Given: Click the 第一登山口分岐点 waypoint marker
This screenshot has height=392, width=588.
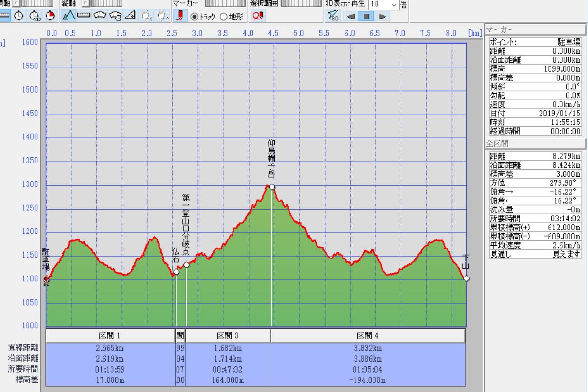Looking at the screenshot, I should pyautogui.click(x=187, y=265).
